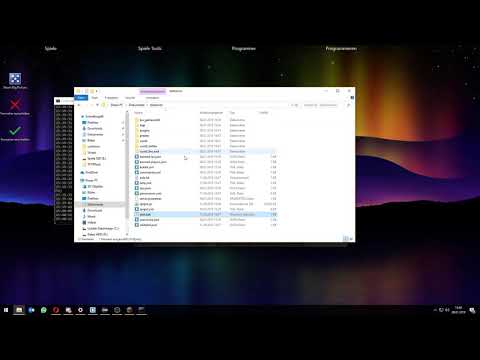Open the green checkmark shortcut on the desktop
The width and height of the screenshot is (480, 360).
click(x=15, y=131)
